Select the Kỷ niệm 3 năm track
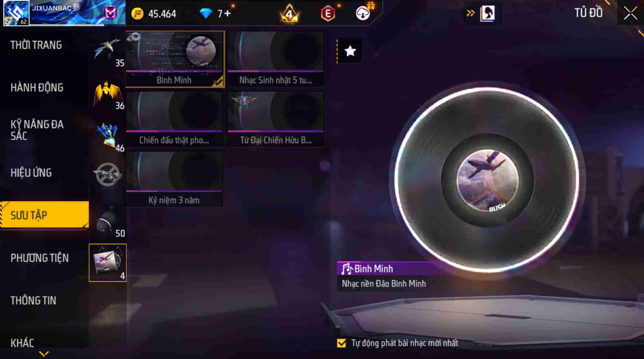Image resolution: width=644 pixels, height=359 pixels. click(x=174, y=179)
